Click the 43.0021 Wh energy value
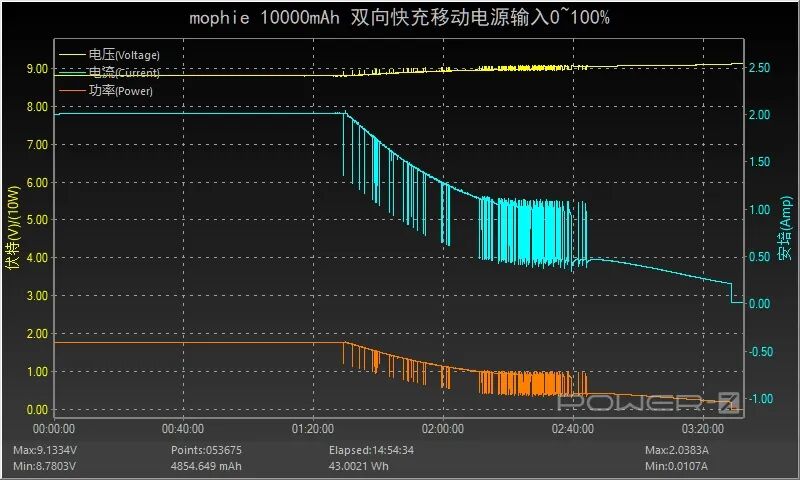800x480 pixels. [359, 466]
